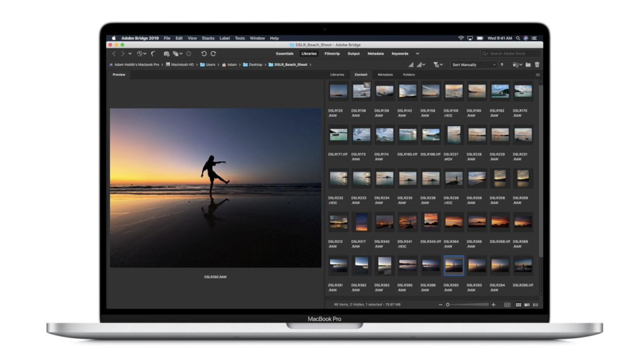Image resolution: width=644 pixels, height=362 pixels.
Task: Go forward with the right arrow button
Action: 122,54
